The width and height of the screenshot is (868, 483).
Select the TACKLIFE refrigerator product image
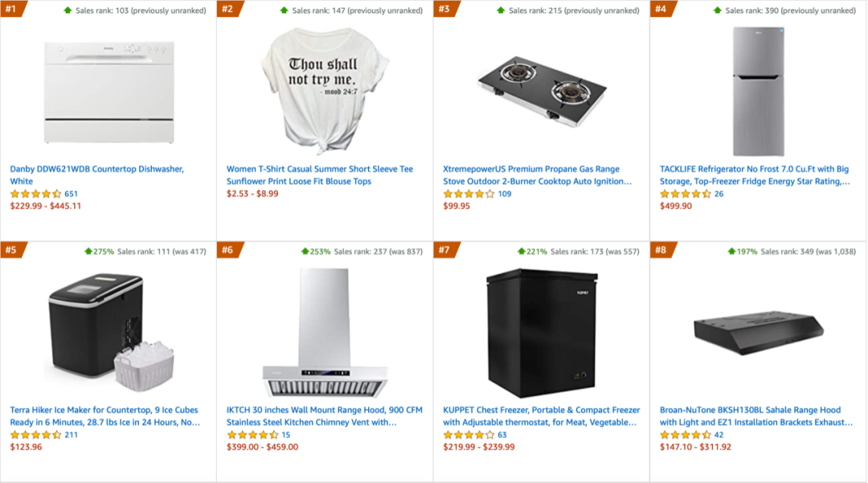(757, 92)
